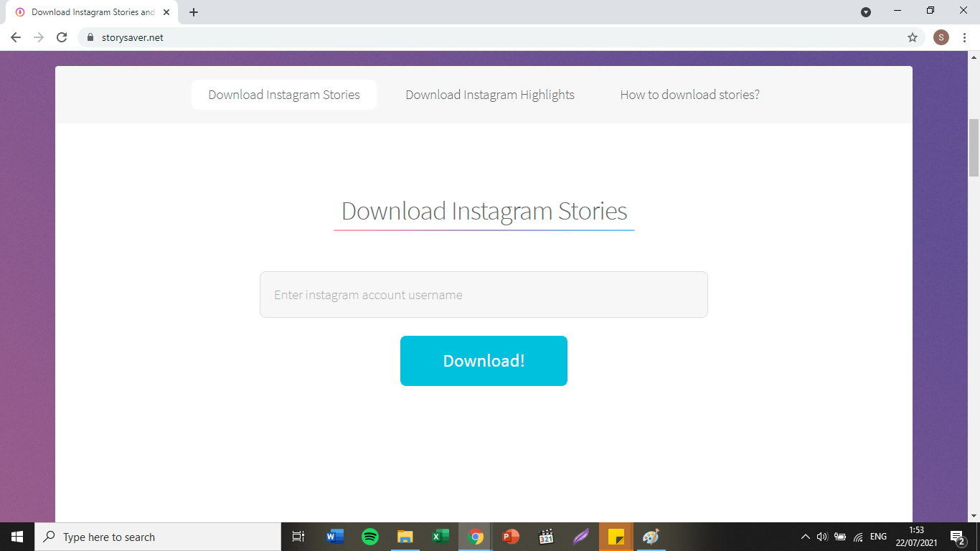Bookmark this page with the star icon

click(913, 37)
